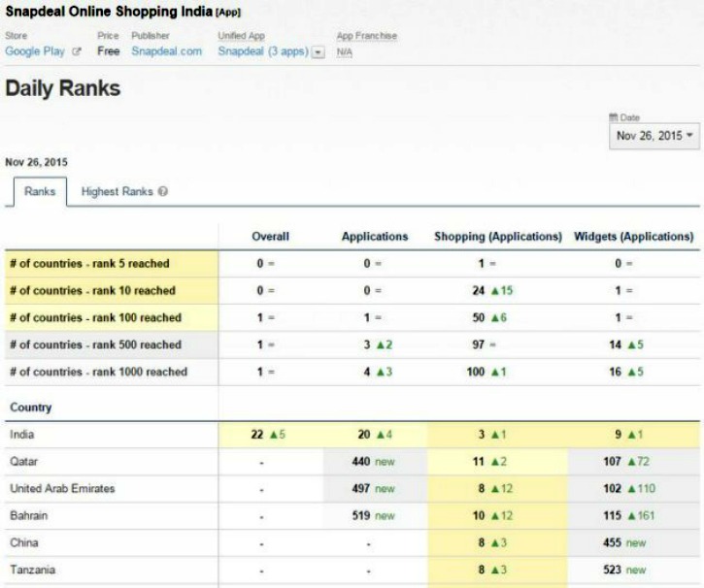Click N/A App Franchise value
Viewport: 704px width, 588px height.
pos(345,52)
